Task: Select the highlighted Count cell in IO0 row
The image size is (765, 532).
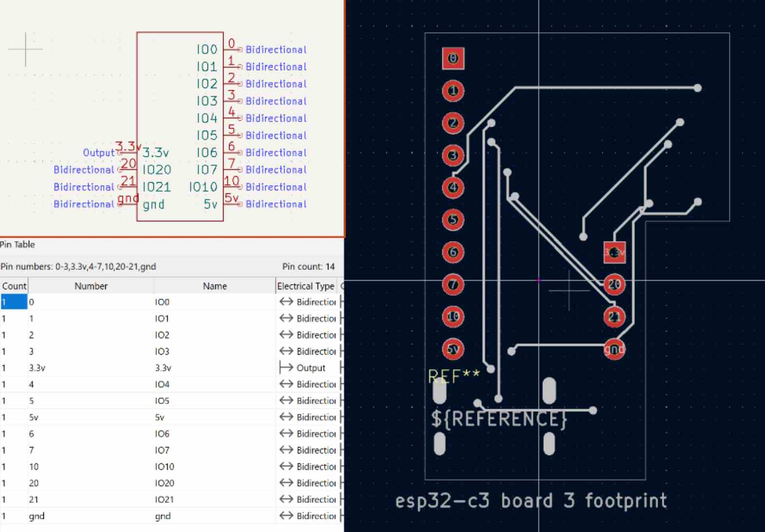Action: (14, 302)
